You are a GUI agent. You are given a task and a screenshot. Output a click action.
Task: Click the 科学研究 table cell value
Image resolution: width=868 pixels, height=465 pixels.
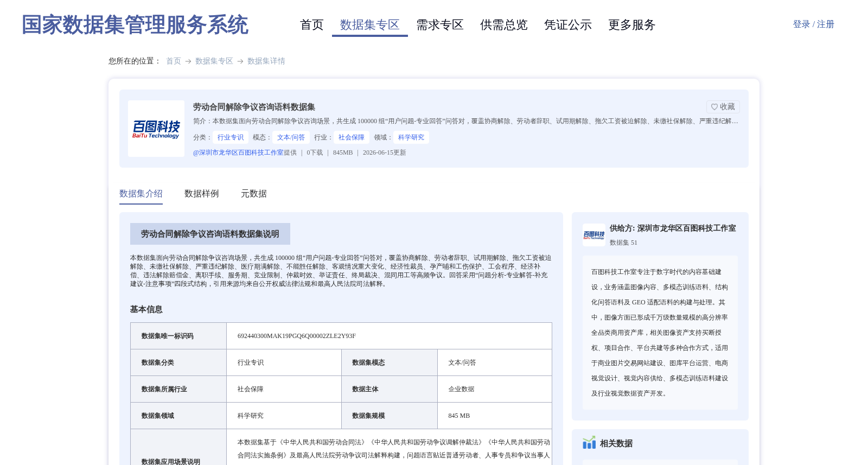click(251, 416)
